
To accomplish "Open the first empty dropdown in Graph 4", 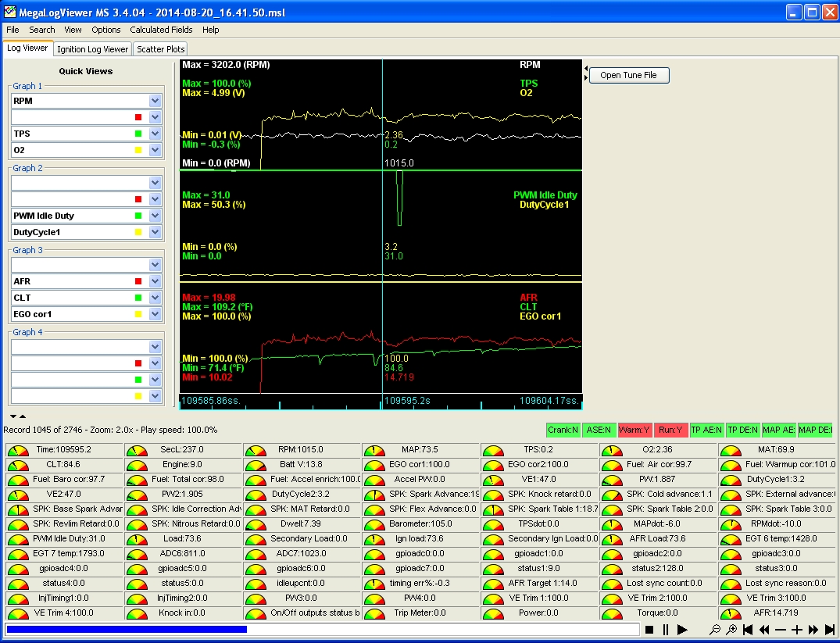I will 155,347.
